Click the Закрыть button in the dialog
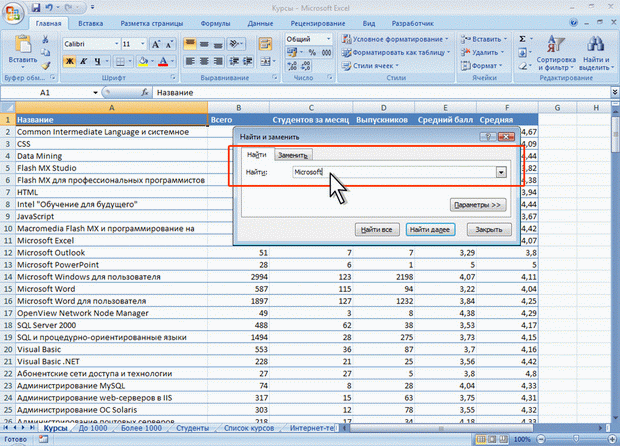 (489, 229)
